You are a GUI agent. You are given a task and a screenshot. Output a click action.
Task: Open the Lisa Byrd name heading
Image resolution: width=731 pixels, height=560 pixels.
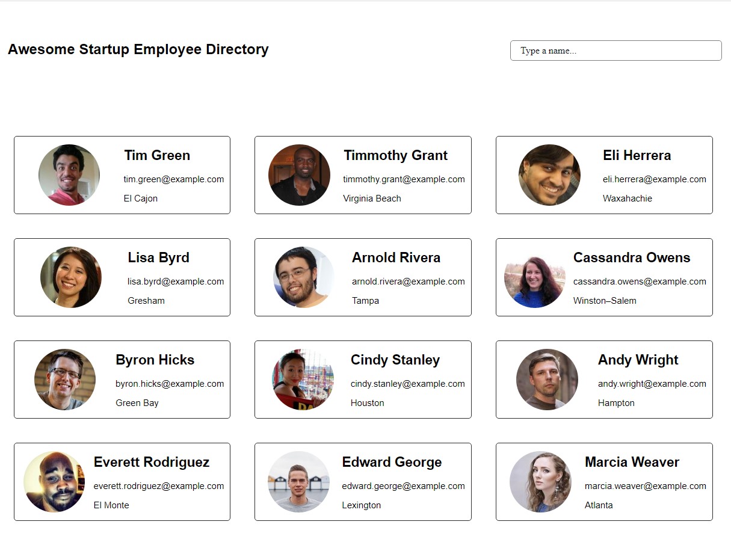[158, 257]
